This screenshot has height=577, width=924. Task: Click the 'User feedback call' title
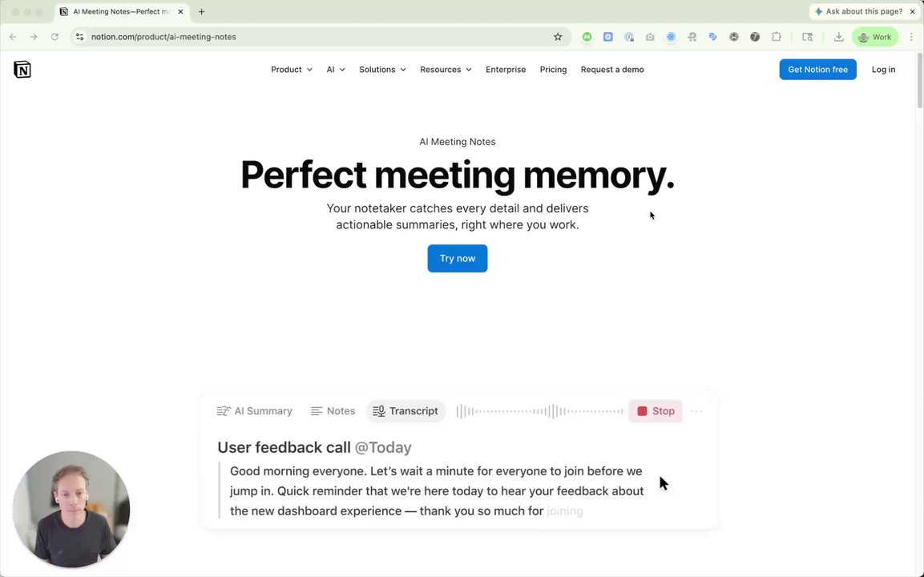point(284,448)
